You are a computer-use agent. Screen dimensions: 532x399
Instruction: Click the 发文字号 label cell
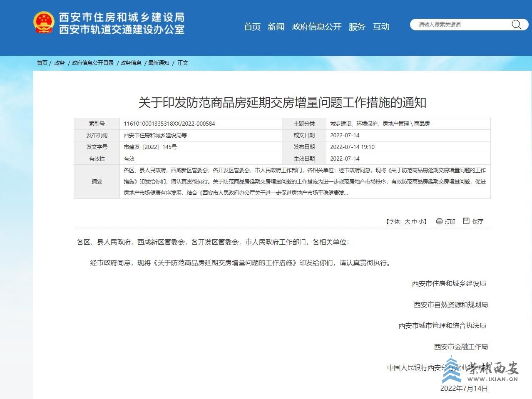97,147
